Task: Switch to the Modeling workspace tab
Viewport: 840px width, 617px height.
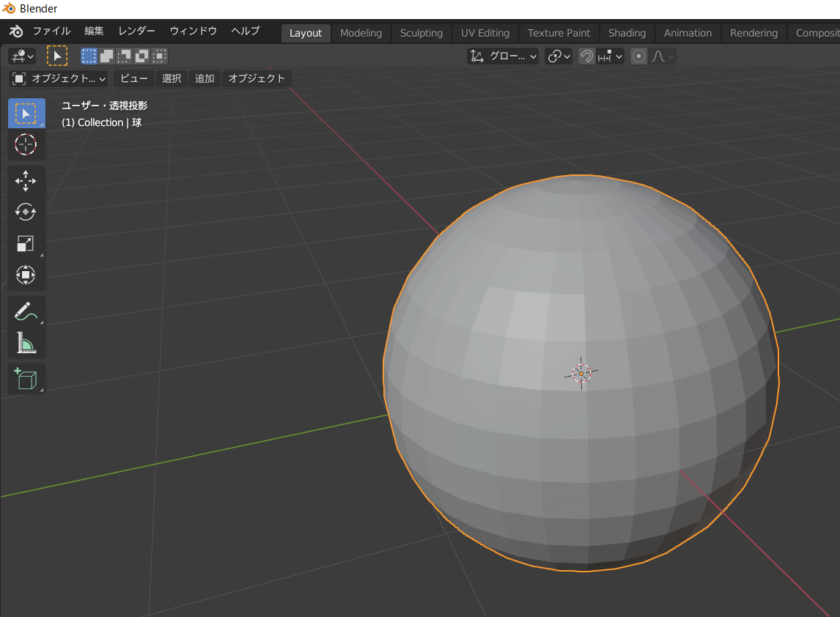Action: coord(361,33)
